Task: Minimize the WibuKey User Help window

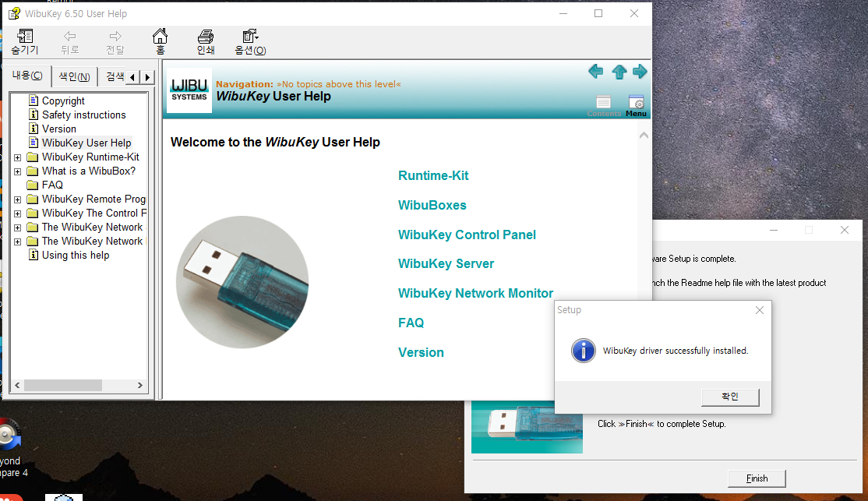Action: pyautogui.click(x=563, y=13)
